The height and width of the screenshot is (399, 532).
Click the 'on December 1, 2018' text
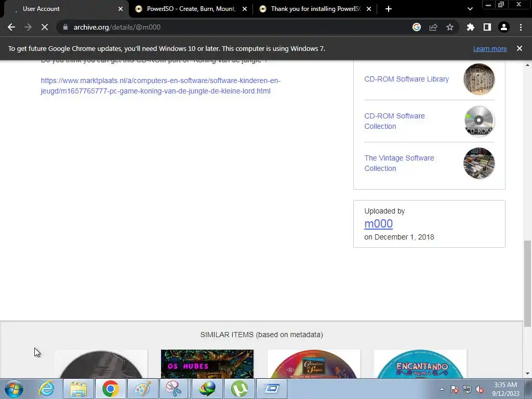(x=400, y=237)
